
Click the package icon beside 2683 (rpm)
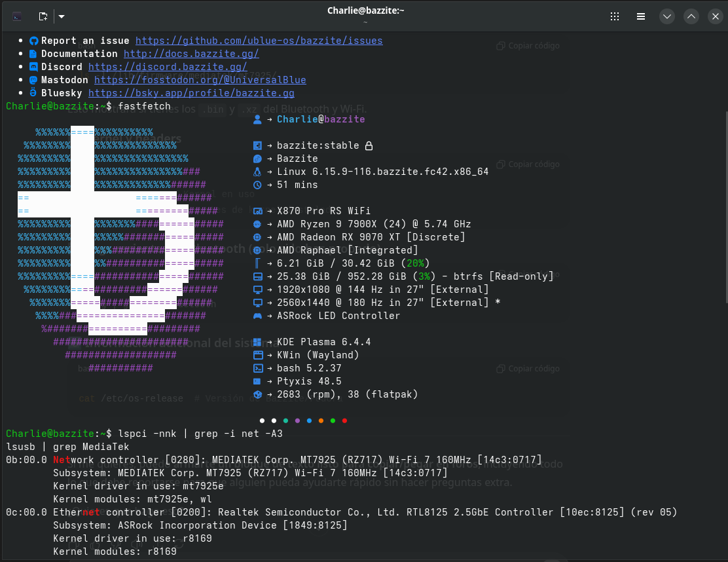coord(258,395)
